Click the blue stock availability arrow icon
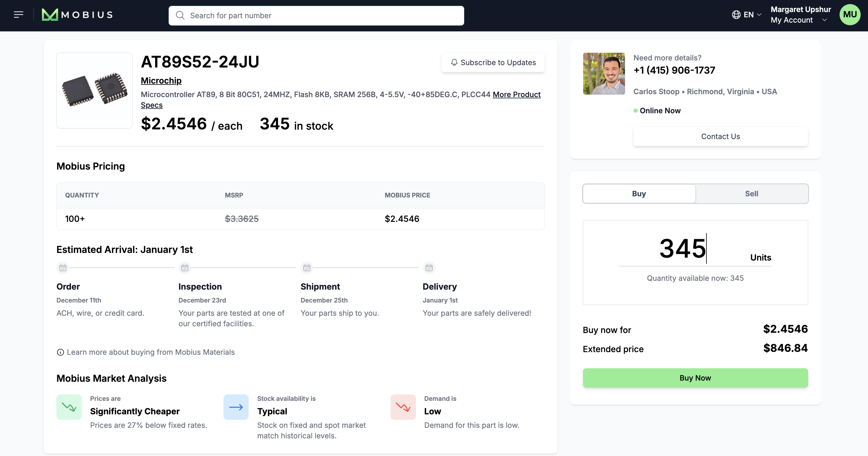The width and height of the screenshot is (868, 456). click(x=236, y=407)
